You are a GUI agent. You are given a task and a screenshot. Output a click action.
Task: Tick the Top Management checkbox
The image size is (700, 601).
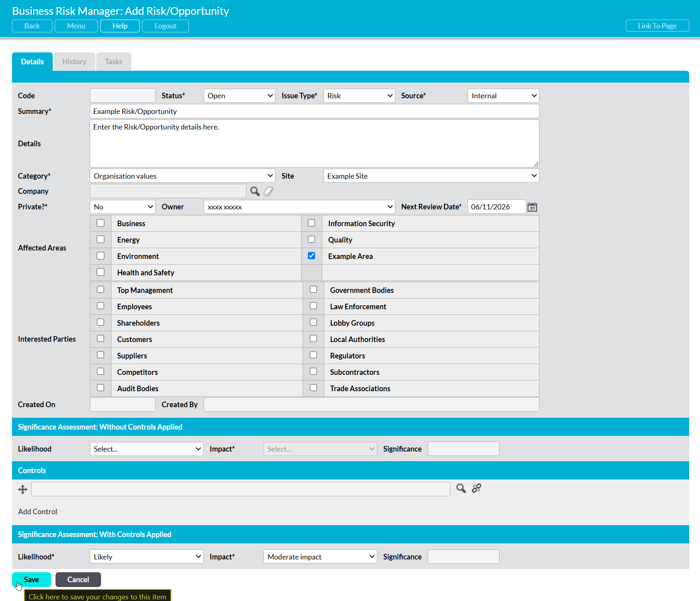click(101, 289)
